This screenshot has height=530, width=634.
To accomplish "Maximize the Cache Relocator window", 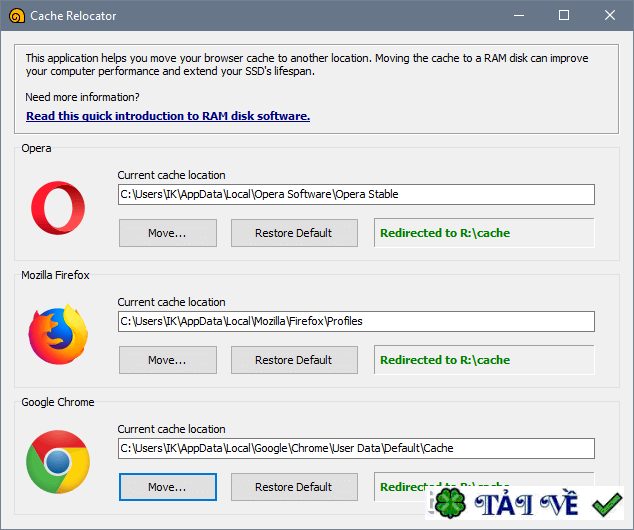I will (x=564, y=16).
